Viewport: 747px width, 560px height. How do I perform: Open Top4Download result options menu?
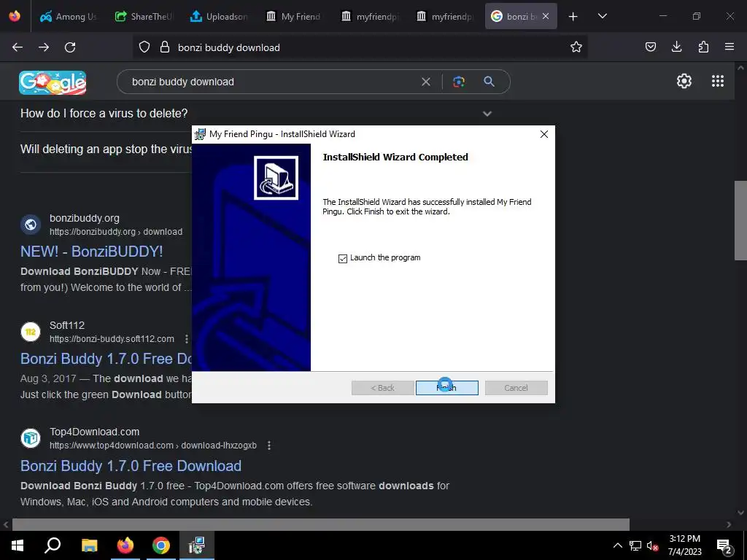pos(269,446)
